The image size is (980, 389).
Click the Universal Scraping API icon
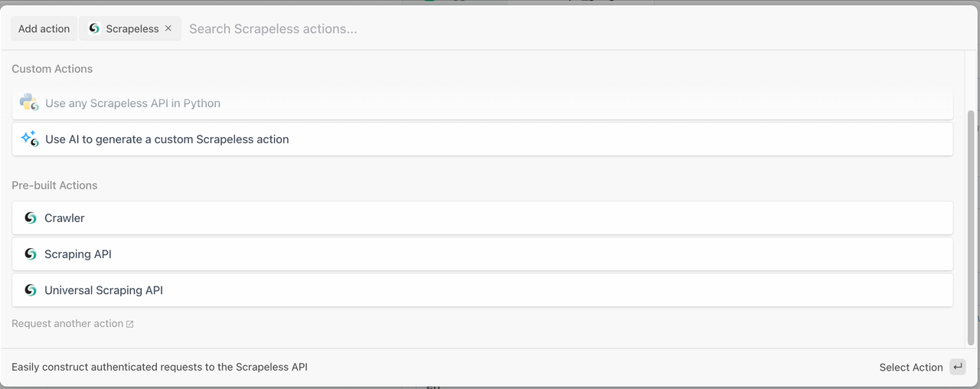coord(31,290)
